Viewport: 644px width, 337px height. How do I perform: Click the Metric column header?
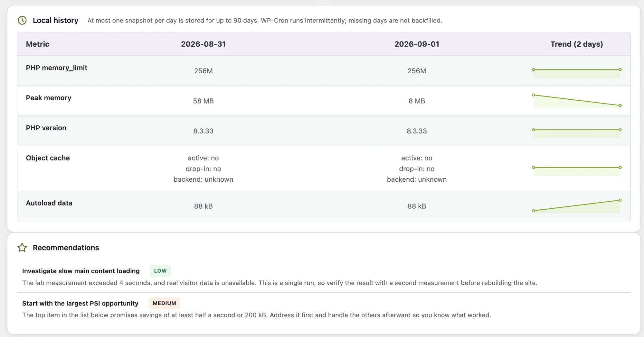click(38, 44)
